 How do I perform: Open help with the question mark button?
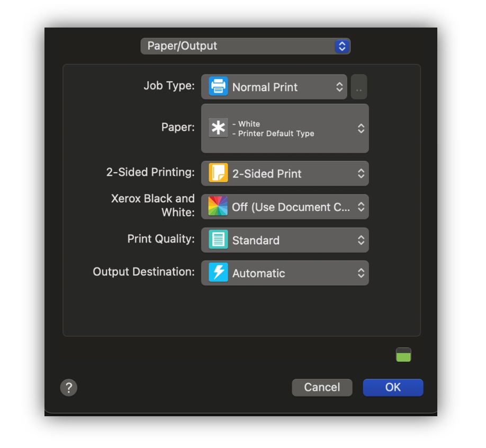coord(69,388)
